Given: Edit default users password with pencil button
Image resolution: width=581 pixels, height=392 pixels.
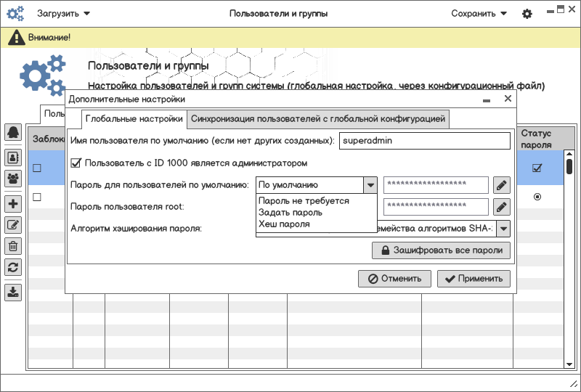Looking at the screenshot, I should click(x=502, y=185).
